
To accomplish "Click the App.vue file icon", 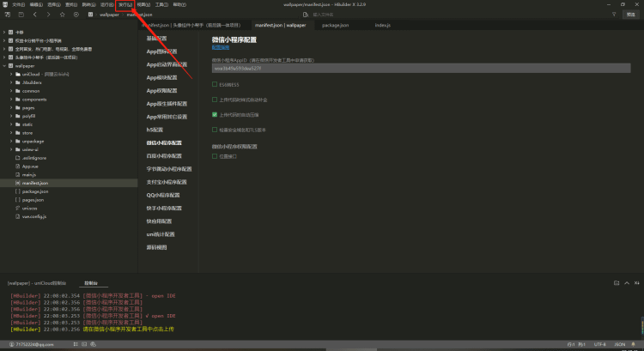I will click(18, 166).
